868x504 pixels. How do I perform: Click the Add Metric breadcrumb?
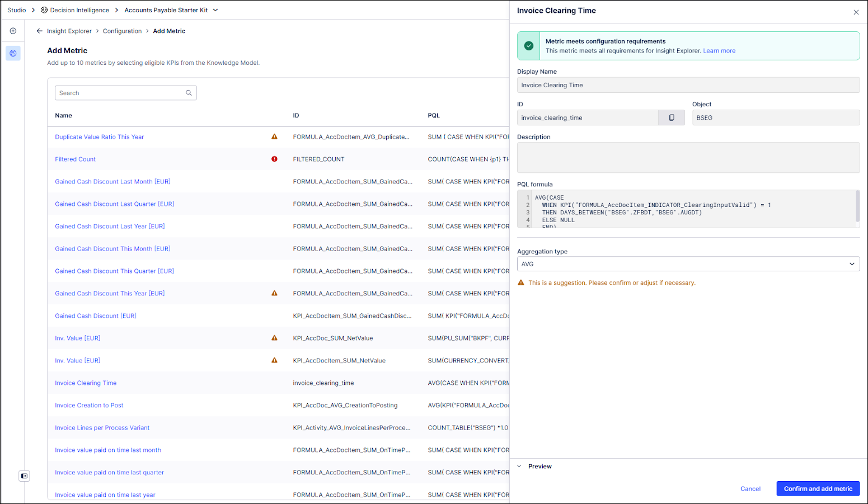click(169, 31)
